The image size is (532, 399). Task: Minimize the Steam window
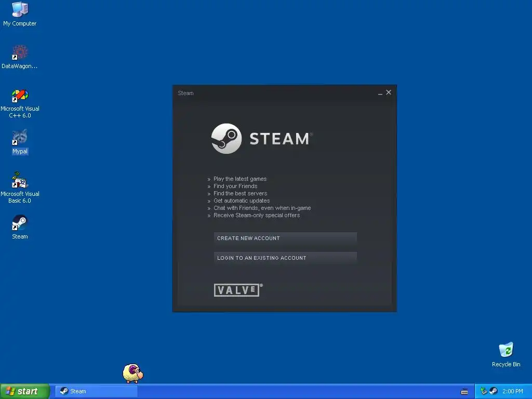click(x=380, y=93)
